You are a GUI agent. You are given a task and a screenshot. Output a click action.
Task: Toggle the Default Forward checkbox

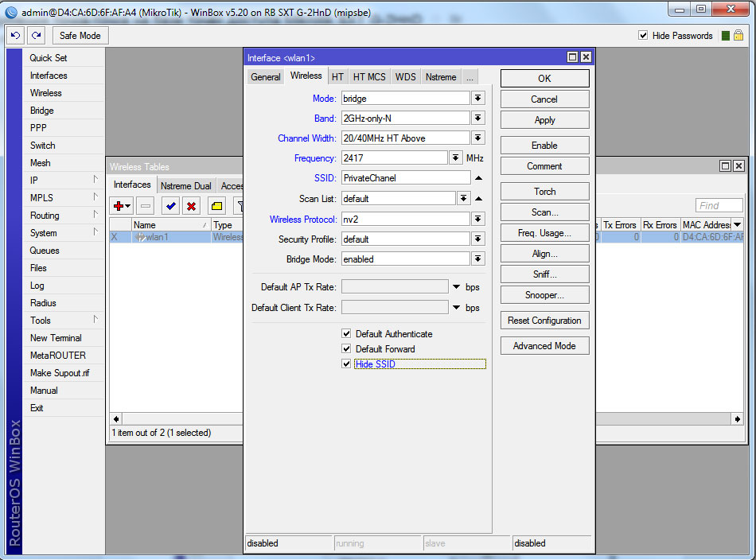tap(346, 348)
